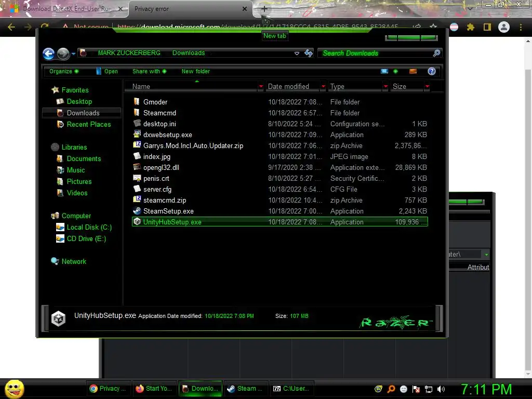Open the Type column filter dropdown

tap(385, 87)
